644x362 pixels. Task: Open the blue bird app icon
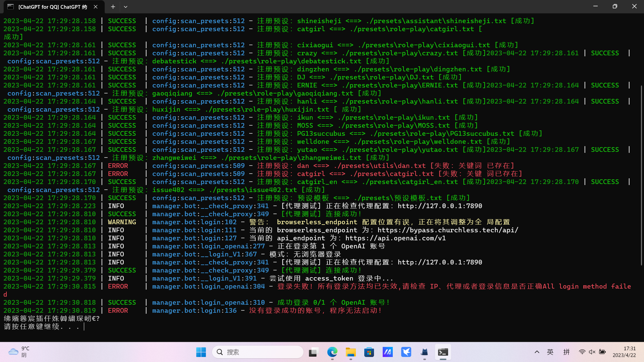(406, 352)
